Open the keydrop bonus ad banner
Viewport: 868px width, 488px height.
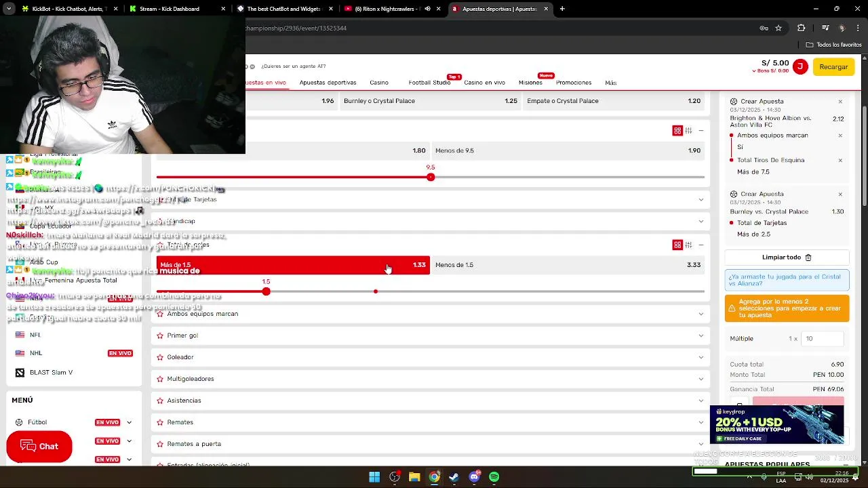(x=777, y=425)
